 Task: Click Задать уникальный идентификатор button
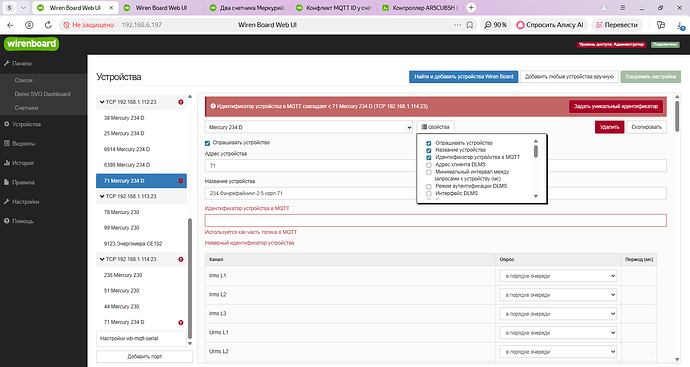pyautogui.click(x=616, y=106)
